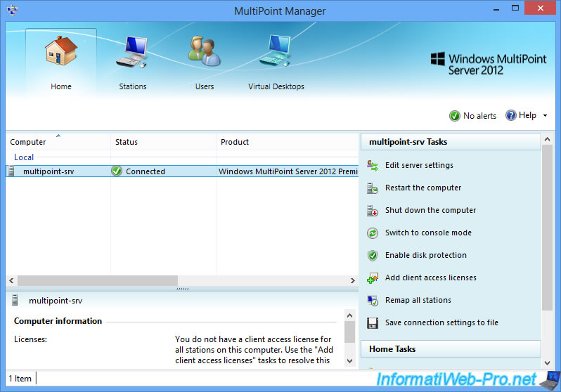Image resolution: width=561 pixels, height=392 pixels.
Task: Sort by the Computer column header
Action: 58,142
